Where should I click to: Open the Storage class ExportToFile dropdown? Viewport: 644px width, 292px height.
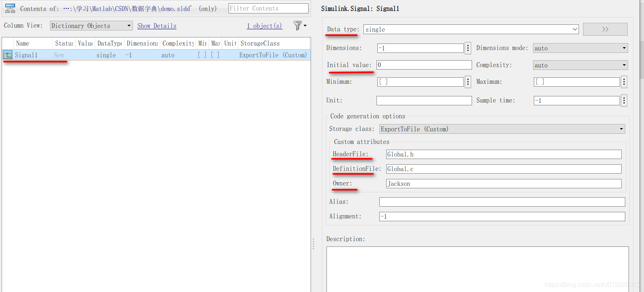(502, 129)
